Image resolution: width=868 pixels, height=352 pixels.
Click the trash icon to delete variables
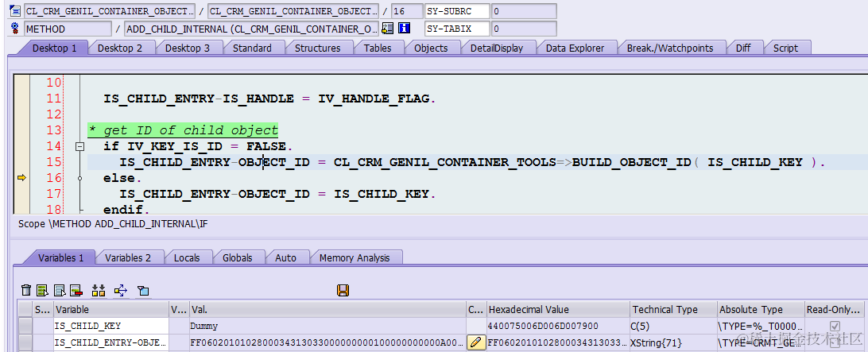pyautogui.click(x=26, y=291)
